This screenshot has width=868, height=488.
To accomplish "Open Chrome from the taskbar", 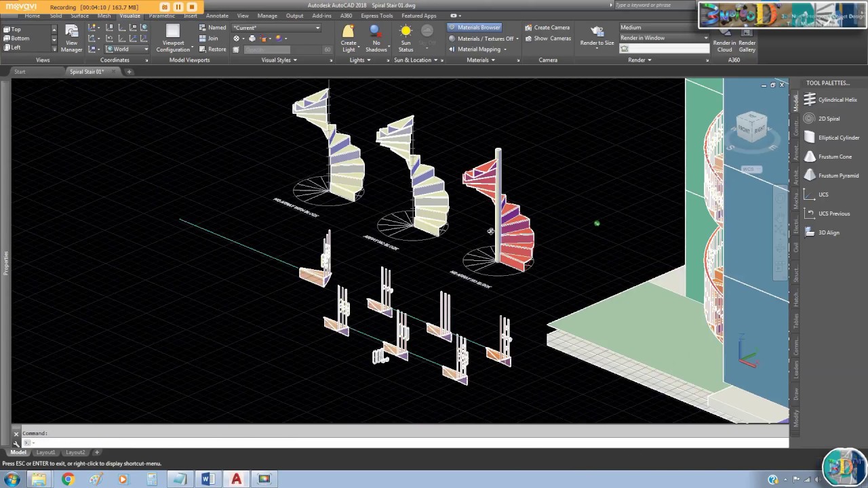I will click(x=68, y=479).
